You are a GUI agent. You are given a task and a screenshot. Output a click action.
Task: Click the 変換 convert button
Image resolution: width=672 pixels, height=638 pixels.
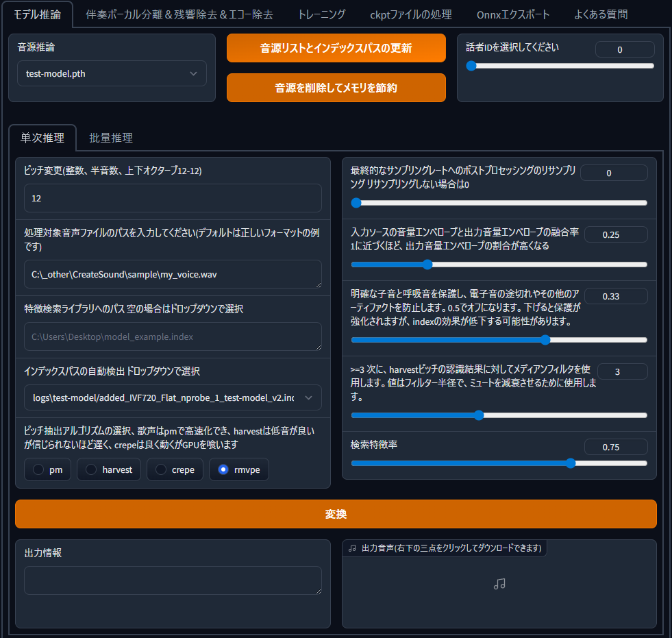point(336,514)
